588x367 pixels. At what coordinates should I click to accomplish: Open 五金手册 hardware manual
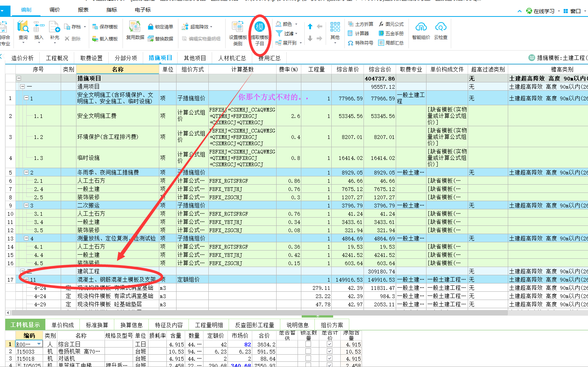tap(391, 33)
